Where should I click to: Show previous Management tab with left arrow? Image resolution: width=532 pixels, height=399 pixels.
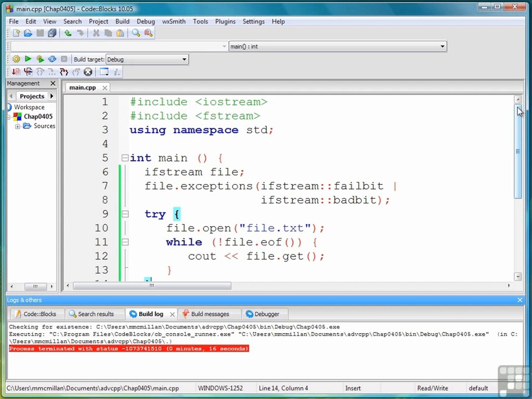pyautogui.click(x=11, y=96)
